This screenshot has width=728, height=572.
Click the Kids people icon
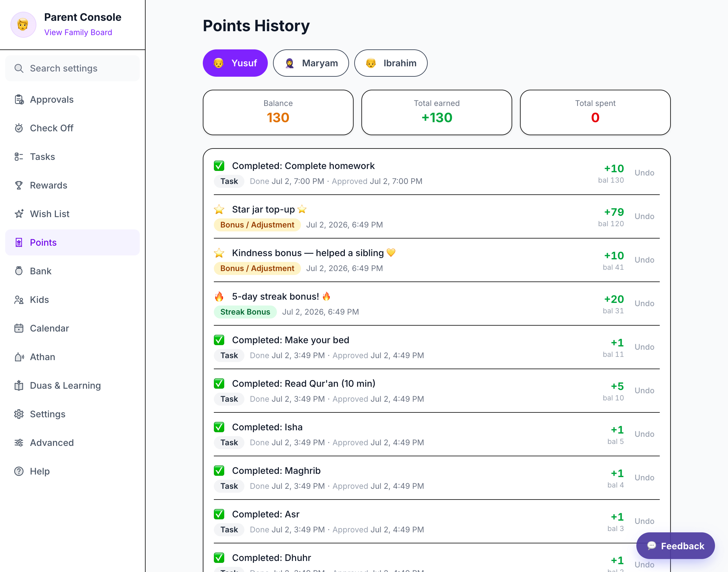point(19,300)
